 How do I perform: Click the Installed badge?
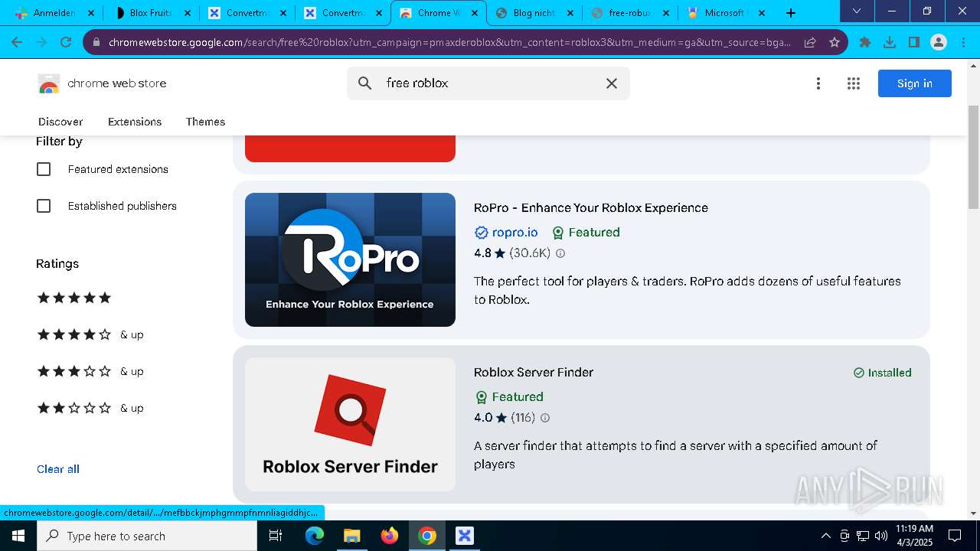tap(883, 373)
